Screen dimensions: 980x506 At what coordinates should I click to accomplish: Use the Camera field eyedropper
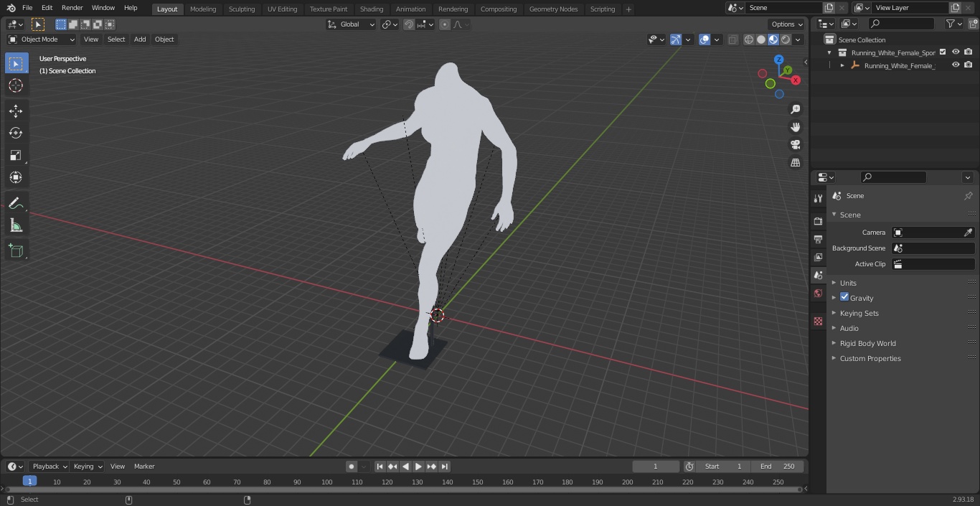968,233
